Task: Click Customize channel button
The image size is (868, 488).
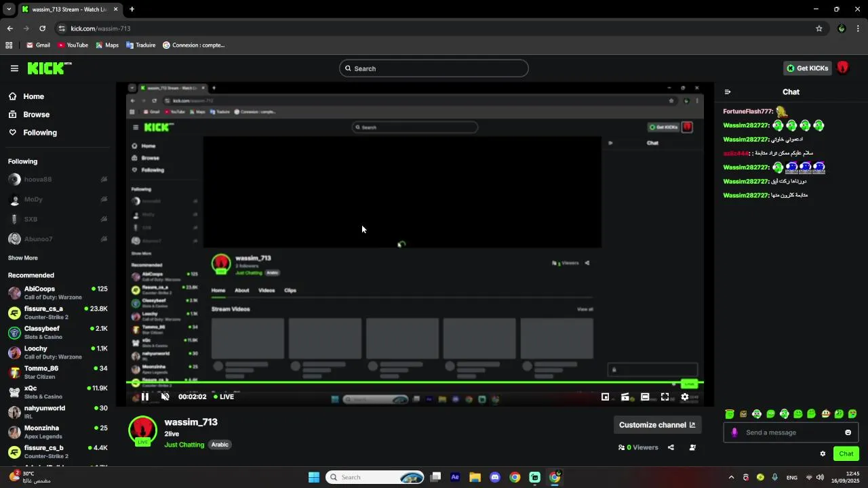Action: (657, 425)
